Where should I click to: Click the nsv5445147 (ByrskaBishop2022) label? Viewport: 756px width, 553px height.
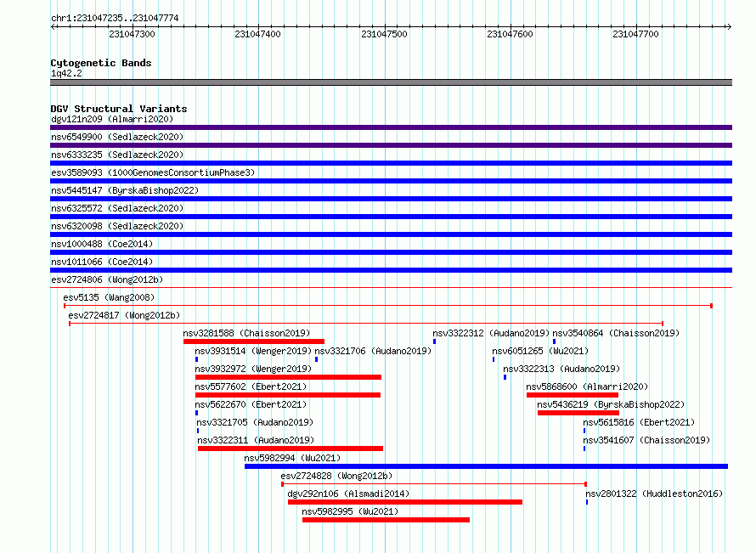coord(125,190)
